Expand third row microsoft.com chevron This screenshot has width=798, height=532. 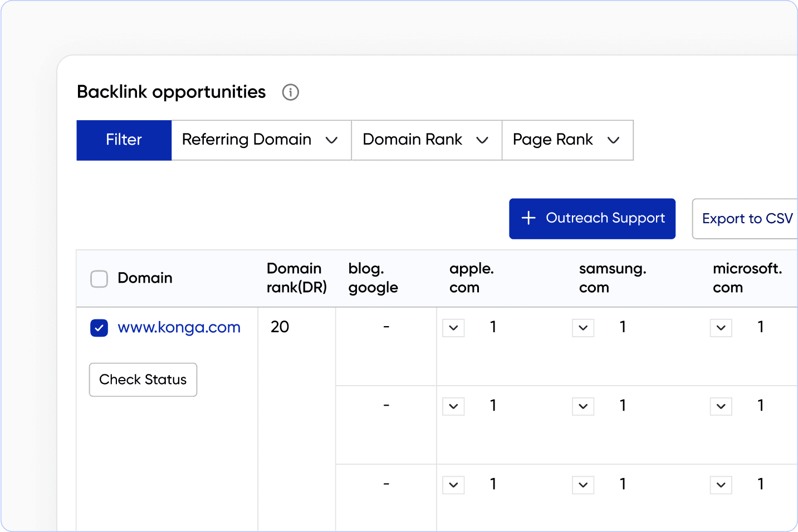721,485
